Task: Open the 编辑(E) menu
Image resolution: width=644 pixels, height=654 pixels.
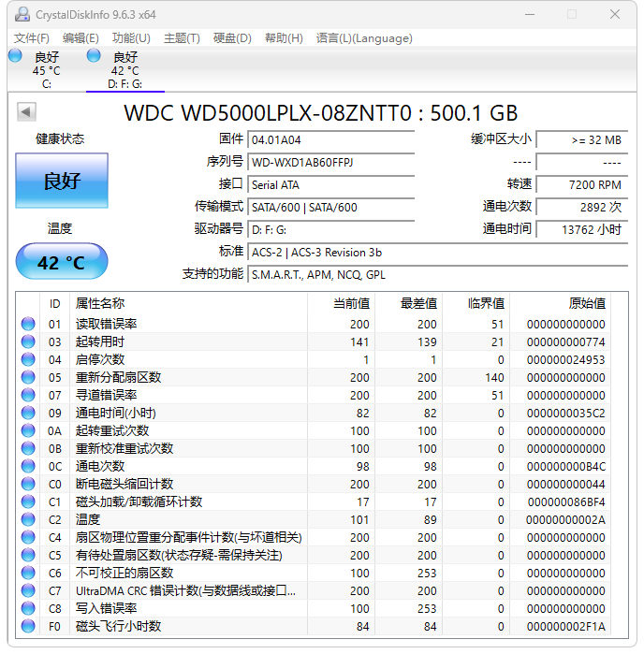Action: [80, 38]
